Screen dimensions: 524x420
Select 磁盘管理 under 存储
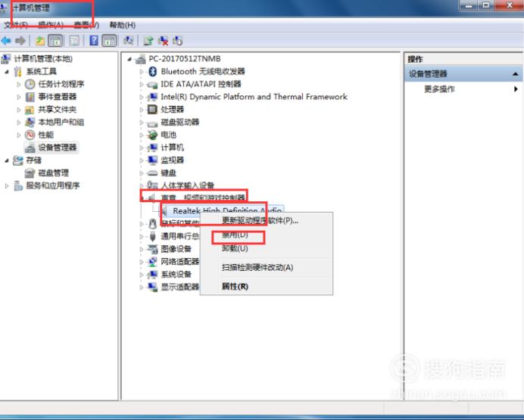(53, 173)
